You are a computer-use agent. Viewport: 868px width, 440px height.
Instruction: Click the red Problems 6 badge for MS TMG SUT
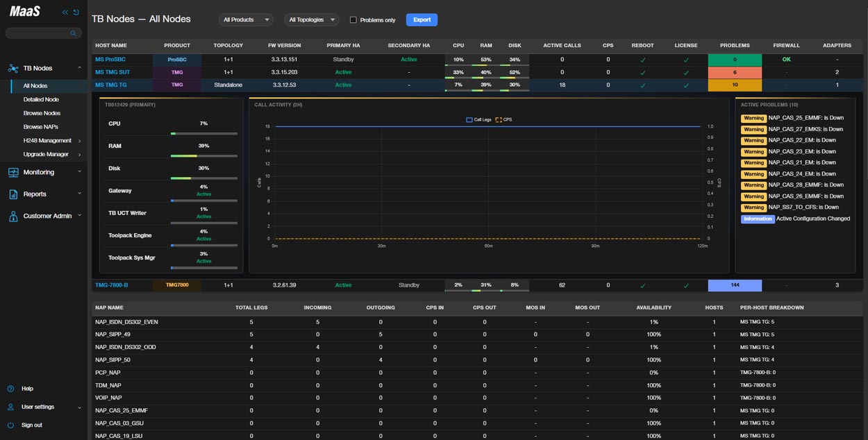(x=735, y=72)
